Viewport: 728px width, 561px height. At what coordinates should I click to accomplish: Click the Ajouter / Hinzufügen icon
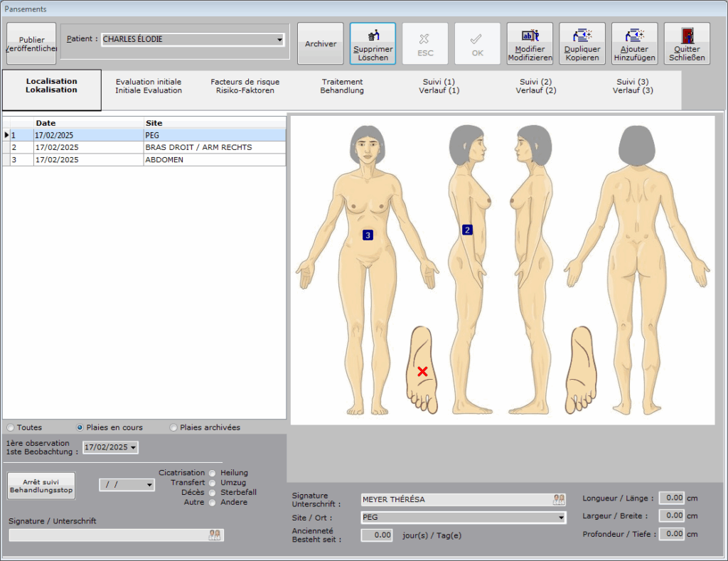click(634, 36)
